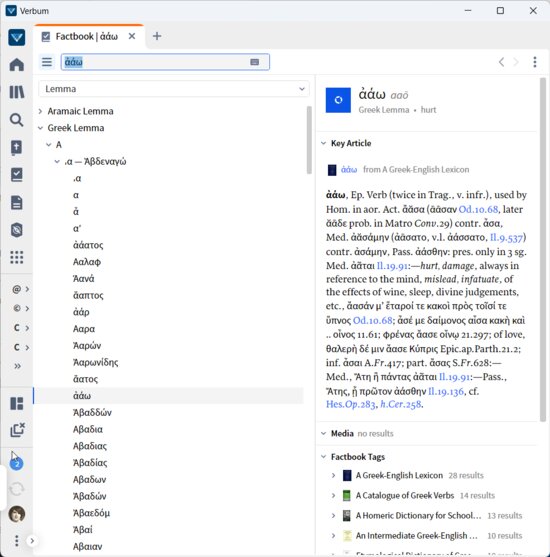Select Ἀαρωνίδης in the lemma list
Image resolution: width=550 pixels, height=557 pixels.
pyautogui.click(x=95, y=362)
